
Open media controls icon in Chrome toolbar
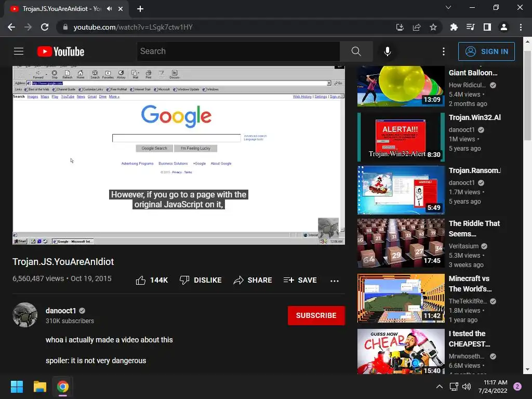[470, 27]
